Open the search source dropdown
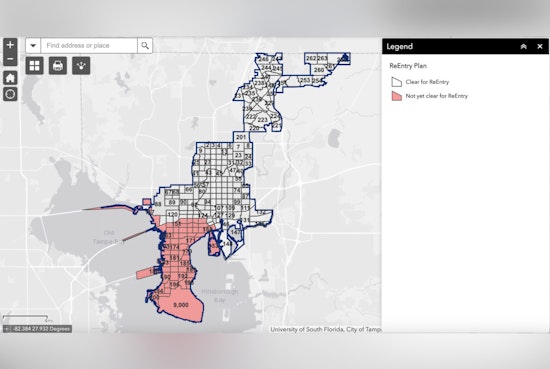The width and height of the screenshot is (550, 369). click(33, 46)
